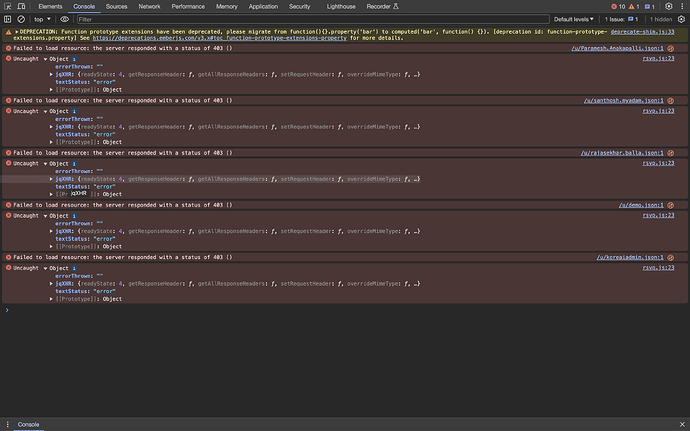Open the Elements tab

[50, 7]
